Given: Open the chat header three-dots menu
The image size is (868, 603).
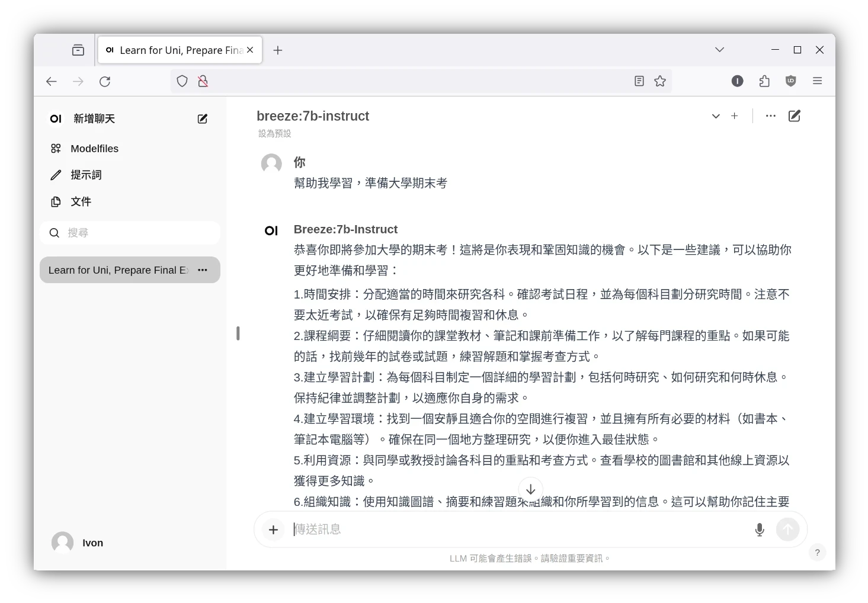Looking at the screenshot, I should pyautogui.click(x=770, y=116).
